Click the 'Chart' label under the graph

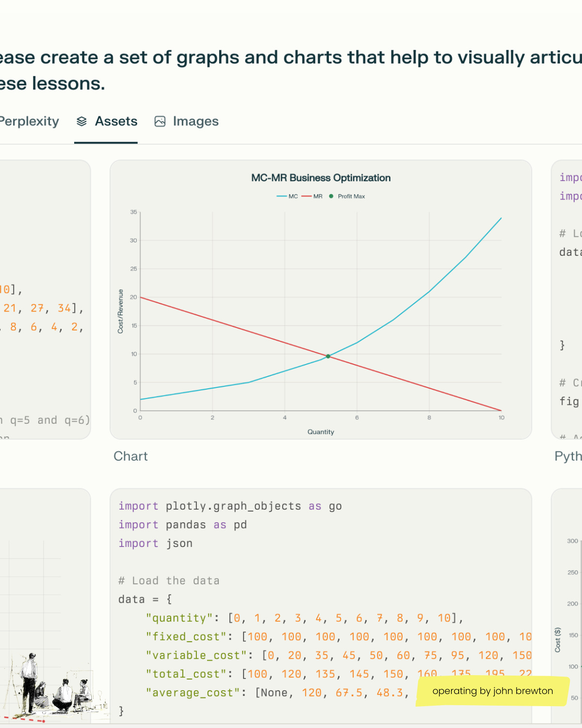click(130, 456)
